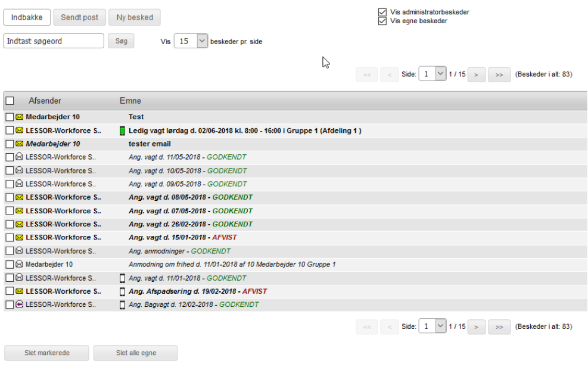Click unread envelope icon beside the Test message
Screen dimensions: 588x370
pos(20,117)
